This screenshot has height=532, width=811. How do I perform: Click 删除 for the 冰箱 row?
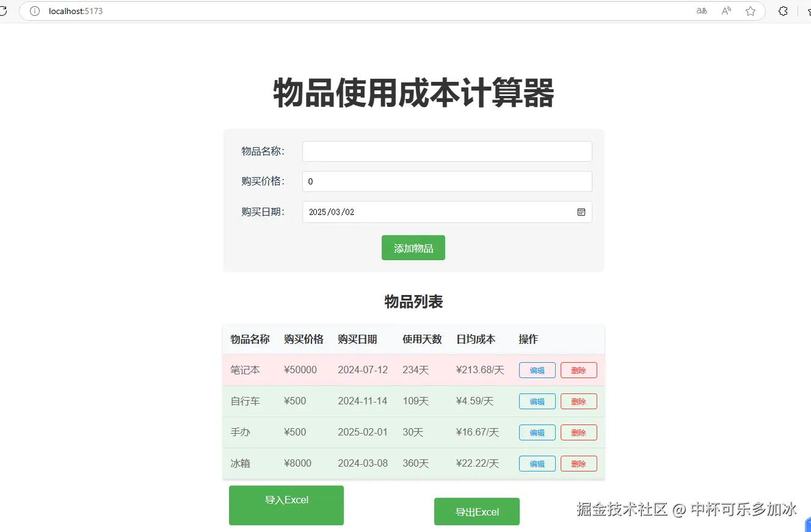pyautogui.click(x=579, y=464)
